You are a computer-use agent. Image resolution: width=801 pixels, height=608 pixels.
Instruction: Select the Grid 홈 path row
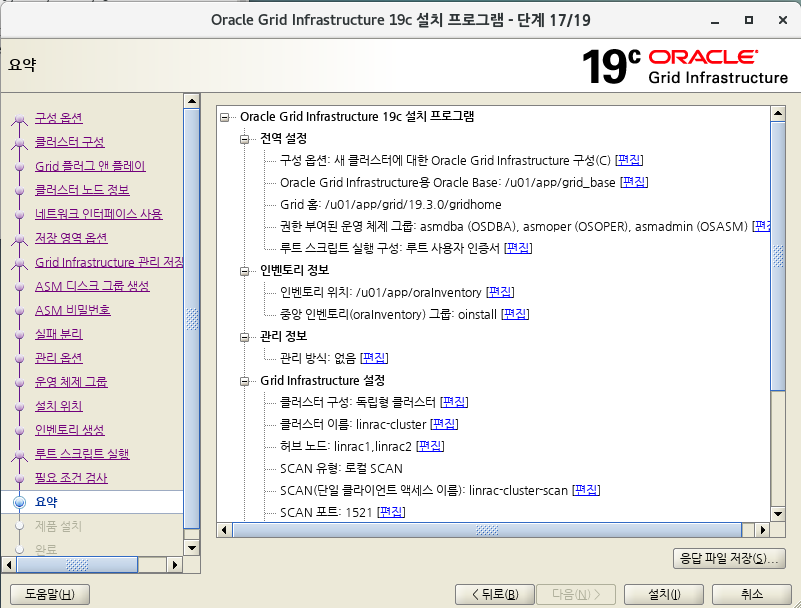coord(390,205)
